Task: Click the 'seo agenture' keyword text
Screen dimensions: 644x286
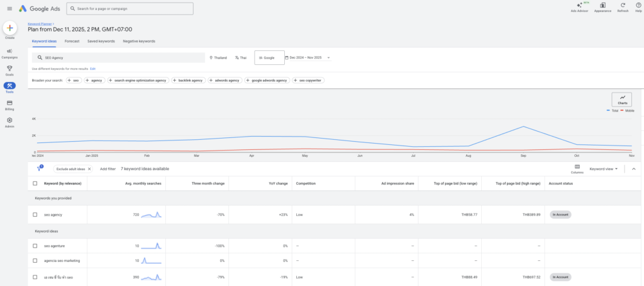Action: tap(54, 246)
